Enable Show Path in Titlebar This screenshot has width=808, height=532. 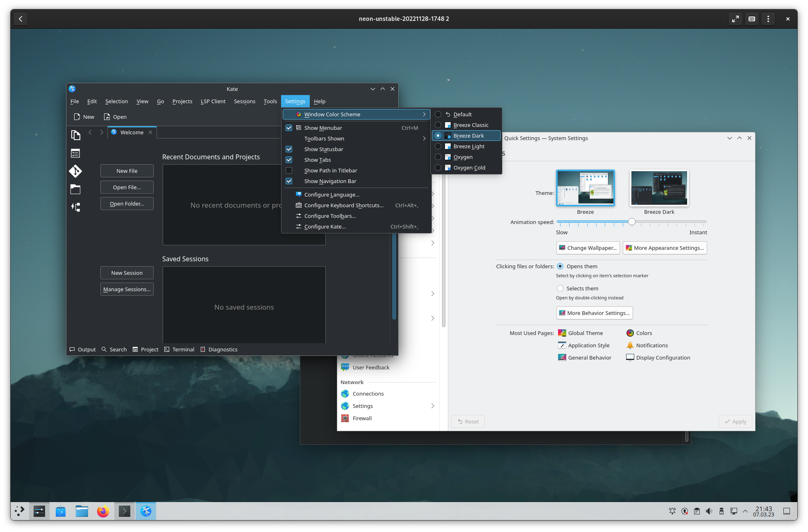click(289, 170)
